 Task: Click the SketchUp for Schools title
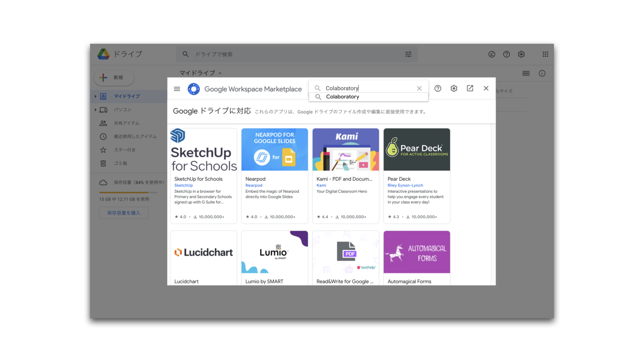coord(198,179)
